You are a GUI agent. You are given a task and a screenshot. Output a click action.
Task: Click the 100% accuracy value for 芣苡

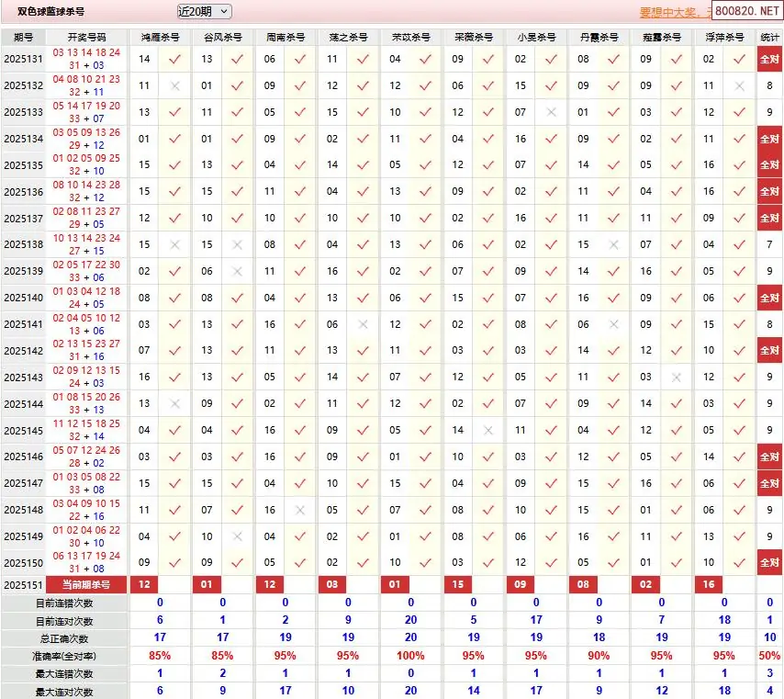(x=410, y=656)
